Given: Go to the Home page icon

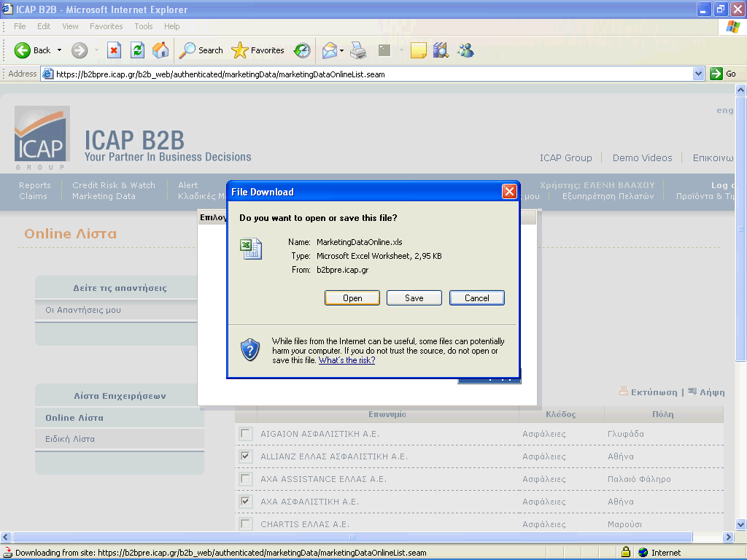Looking at the screenshot, I should point(160,50).
